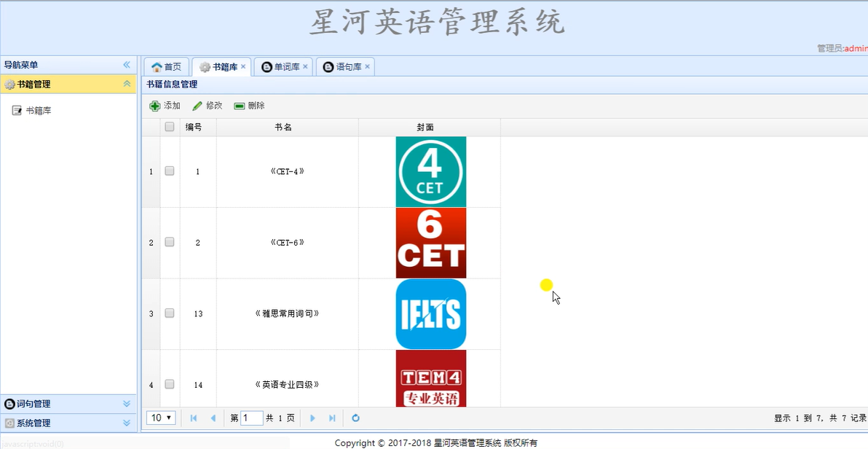Click the ID cell showing 13
Viewport: 868px width, 449px height.
pos(198,313)
